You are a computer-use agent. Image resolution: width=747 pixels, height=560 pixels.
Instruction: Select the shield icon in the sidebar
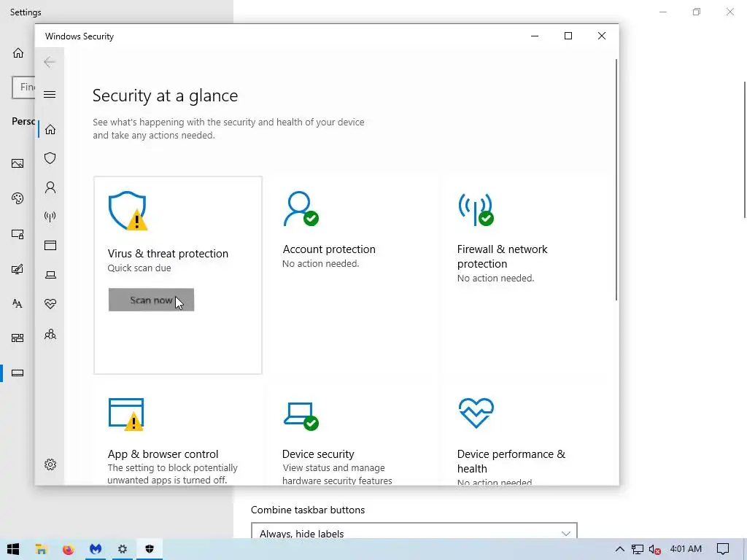[50, 158]
